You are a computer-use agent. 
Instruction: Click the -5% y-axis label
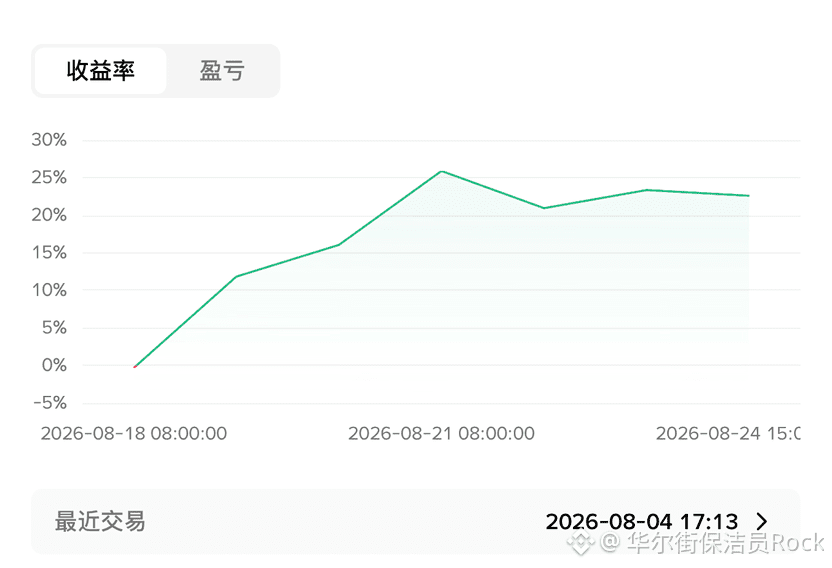click(50, 403)
